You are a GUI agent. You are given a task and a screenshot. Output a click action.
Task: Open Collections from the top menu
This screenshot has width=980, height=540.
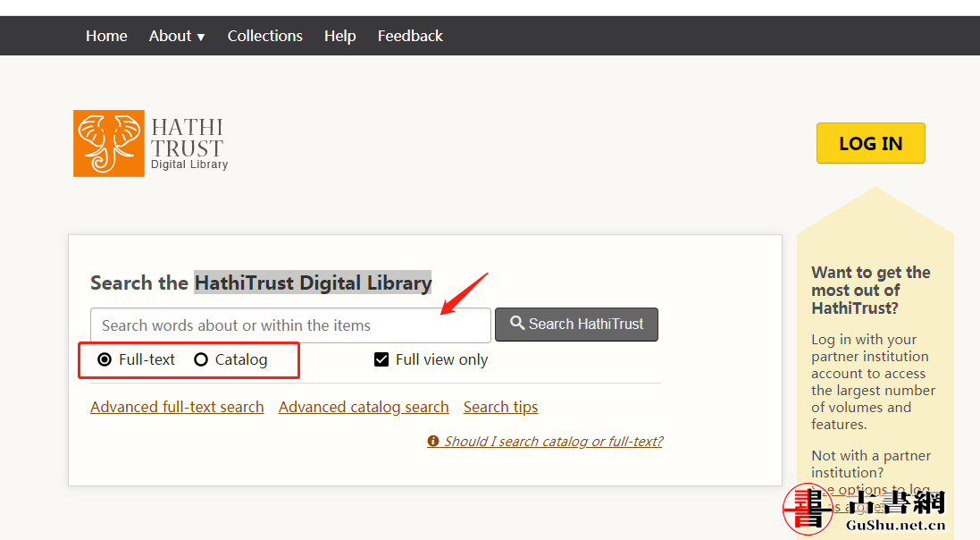point(265,37)
